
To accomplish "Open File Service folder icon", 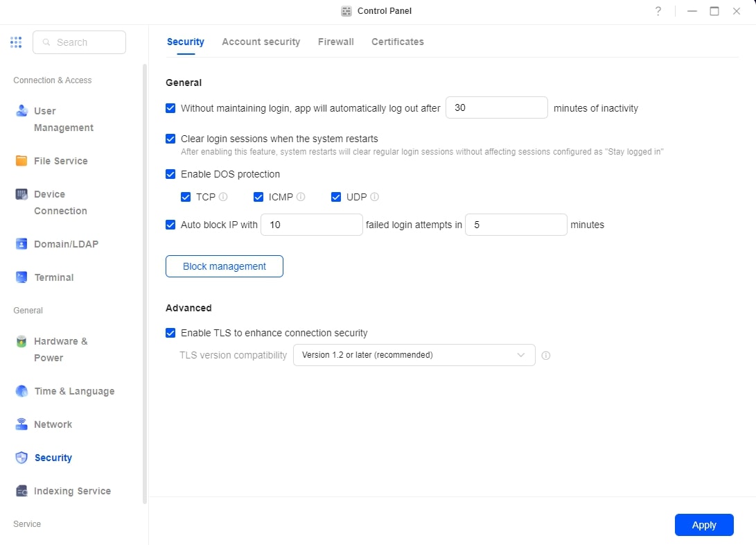I will (x=21, y=161).
